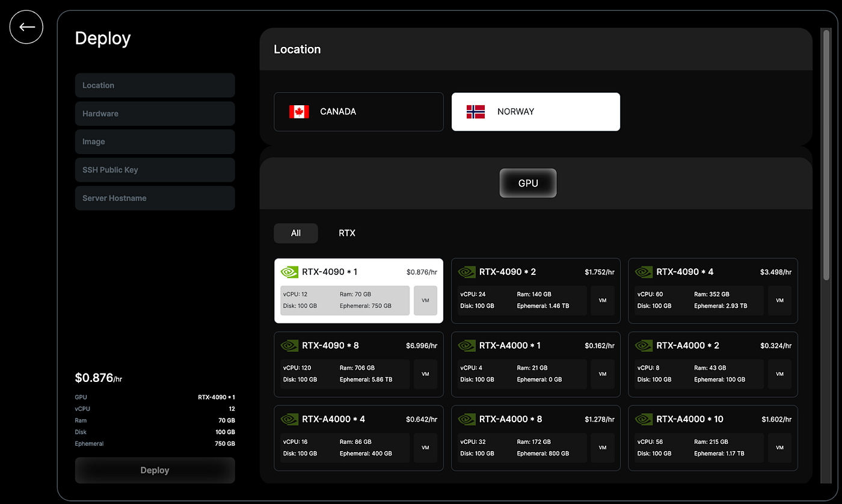This screenshot has width=842, height=504.
Task: Select the RTX-A4000 * 8 title
Action: [511, 419]
